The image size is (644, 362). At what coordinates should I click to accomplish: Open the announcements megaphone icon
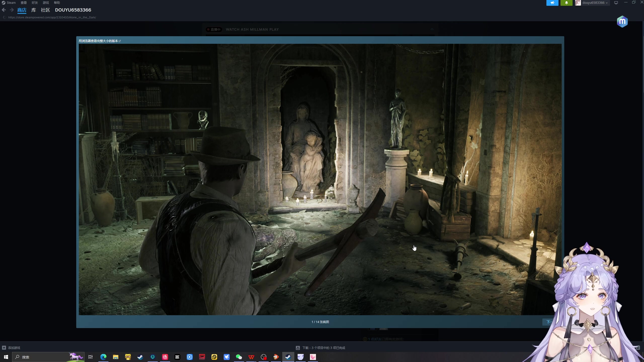tap(552, 3)
